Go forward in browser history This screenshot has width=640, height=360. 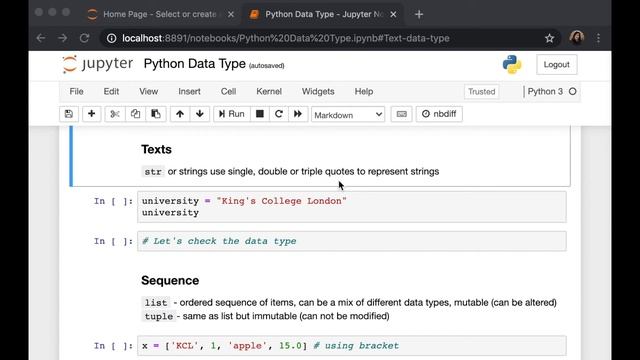pyautogui.click(x=62, y=38)
